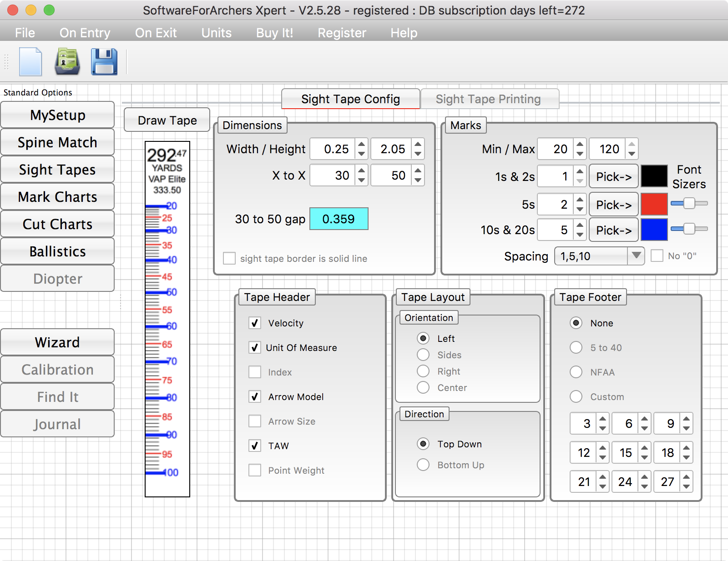The height and width of the screenshot is (561, 728).
Task: Open the Ballistics section
Action: click(57, 251)
